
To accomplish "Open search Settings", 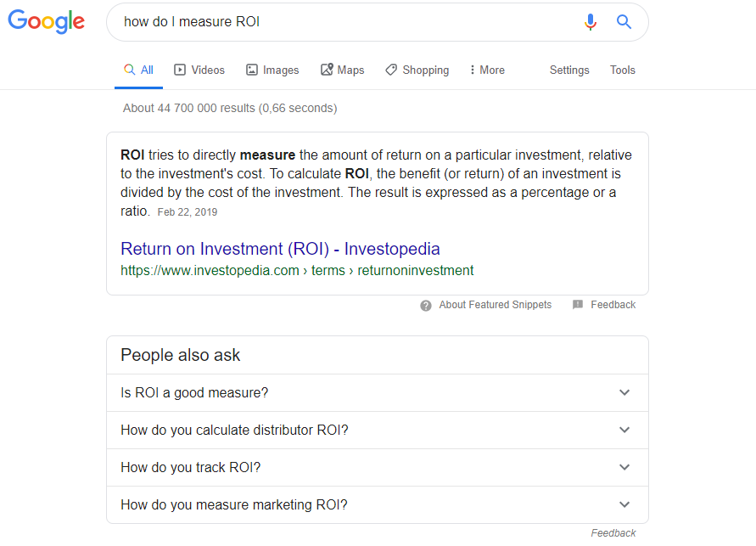I will click(569, 70).
